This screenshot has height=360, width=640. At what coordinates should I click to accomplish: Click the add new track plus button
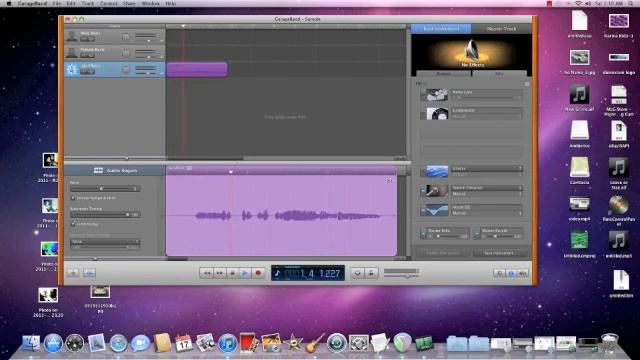tap(73, 273)
